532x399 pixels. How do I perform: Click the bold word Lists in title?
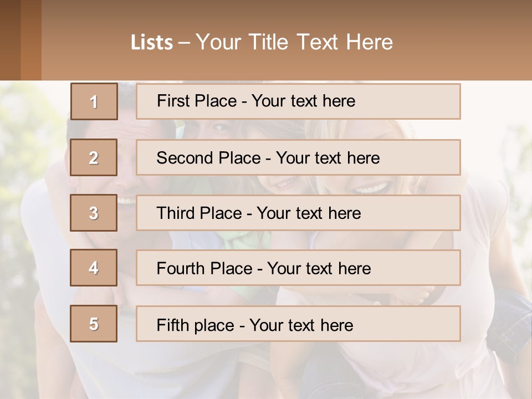coord(151,43)
